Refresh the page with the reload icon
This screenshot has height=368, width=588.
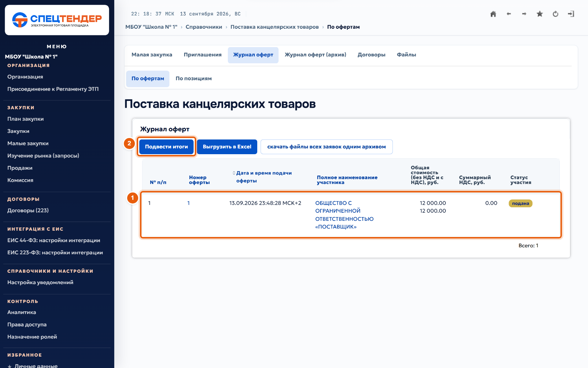[555, 14]
